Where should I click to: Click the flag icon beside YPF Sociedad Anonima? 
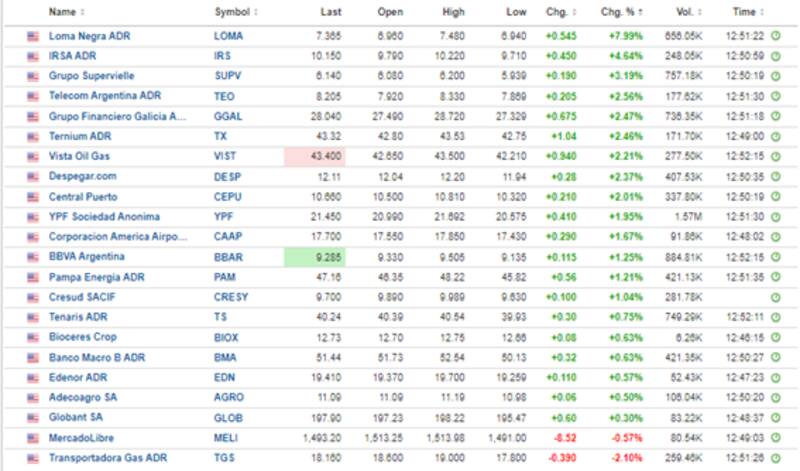tap(32, 217)
